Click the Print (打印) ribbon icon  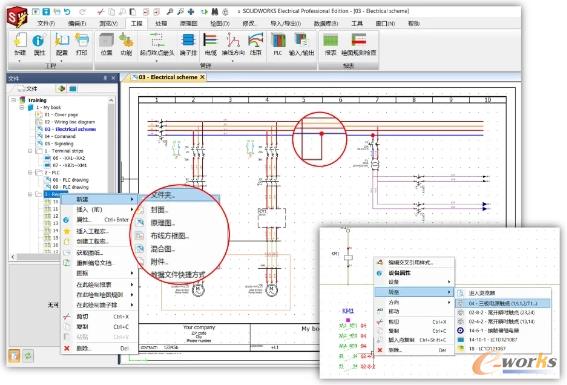click(x=81, y=44)
